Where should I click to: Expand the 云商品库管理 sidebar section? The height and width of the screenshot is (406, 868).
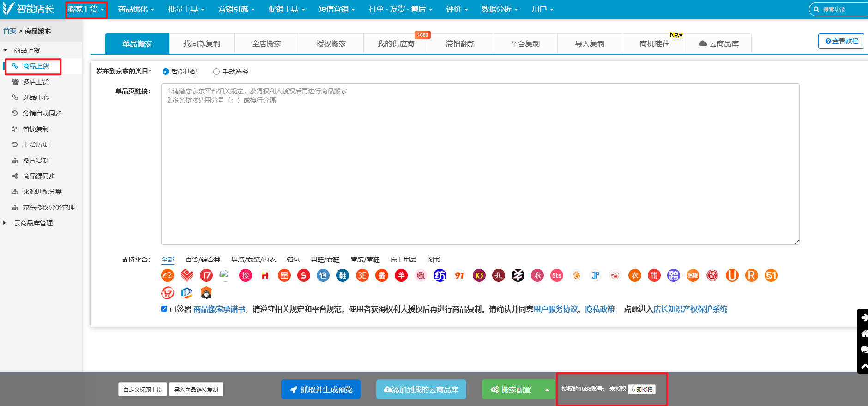[x=33, y=223]
